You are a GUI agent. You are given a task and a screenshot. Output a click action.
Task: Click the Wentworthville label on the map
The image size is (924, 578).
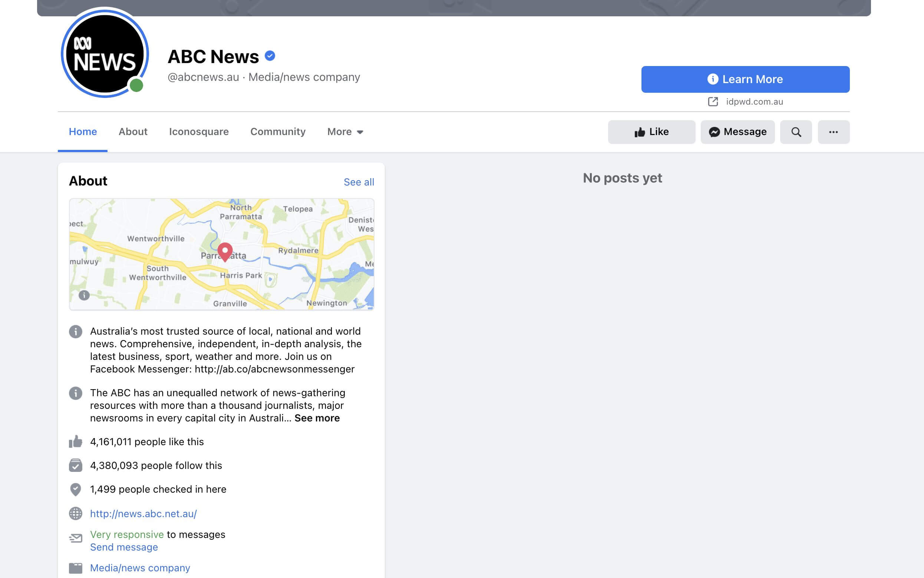pos(156,239)
